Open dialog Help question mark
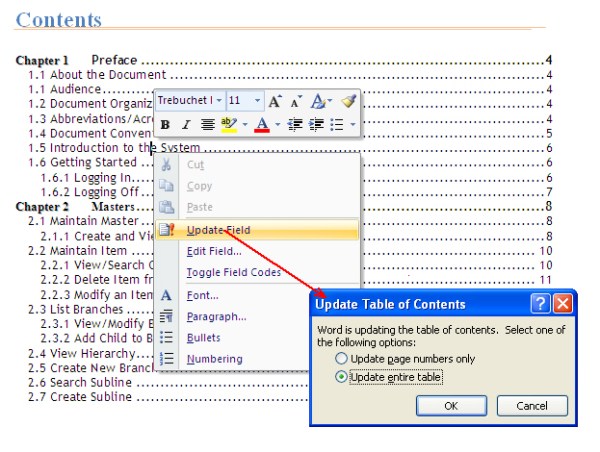Image resolution: width=600 pixels, height=452 pixels. tap(540, 304)
